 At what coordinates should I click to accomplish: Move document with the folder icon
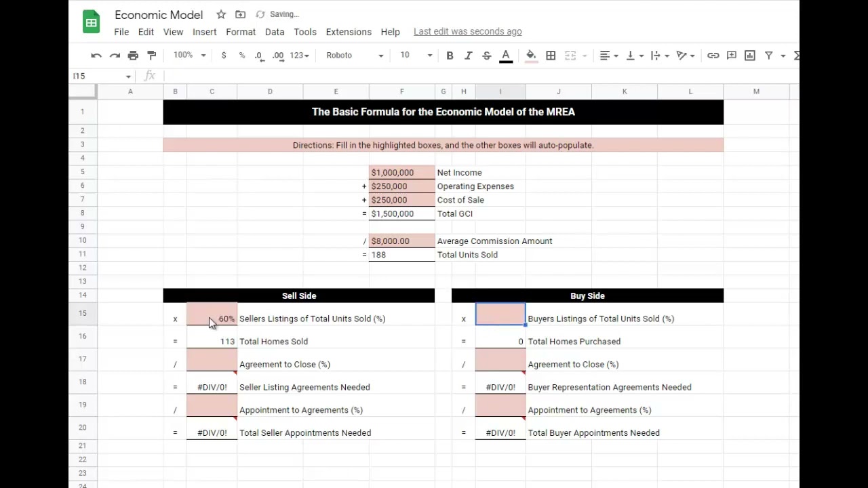click(x=240, y=14)
